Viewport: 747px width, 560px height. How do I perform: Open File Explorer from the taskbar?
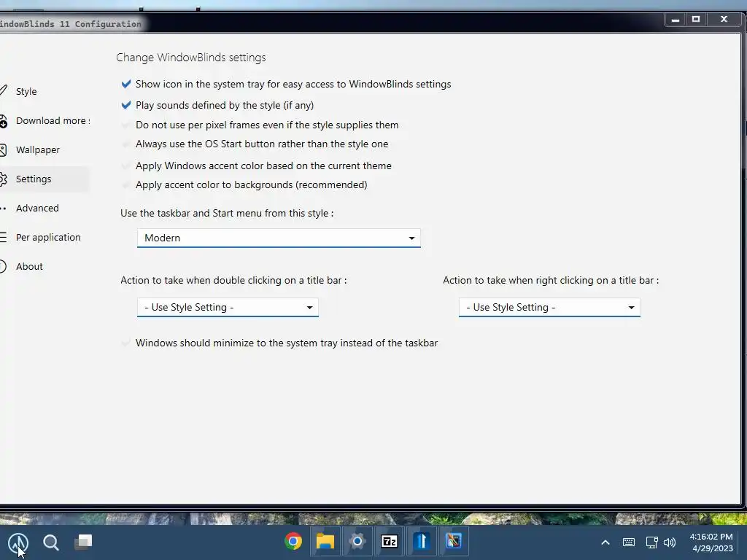point(325,542)
